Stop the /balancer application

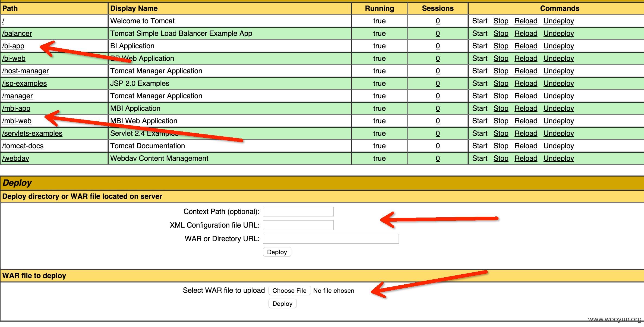501,33
